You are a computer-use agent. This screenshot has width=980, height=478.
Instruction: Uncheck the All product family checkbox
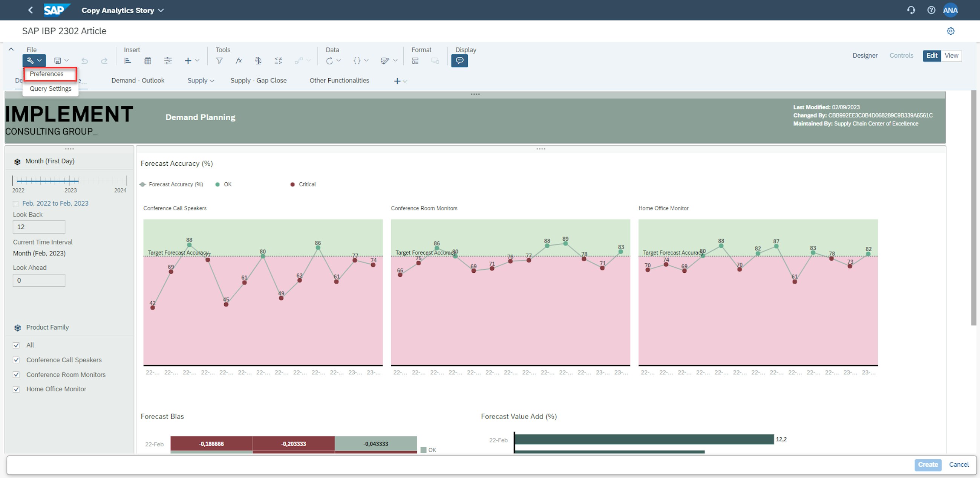pyautogui.click(x=16, y=345)
